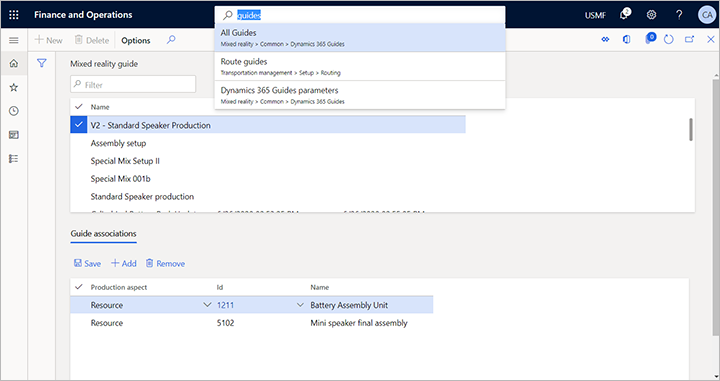This screenshot has height=381, width=720.
Task: Select All Guides search result
Action: pos(360,38)
